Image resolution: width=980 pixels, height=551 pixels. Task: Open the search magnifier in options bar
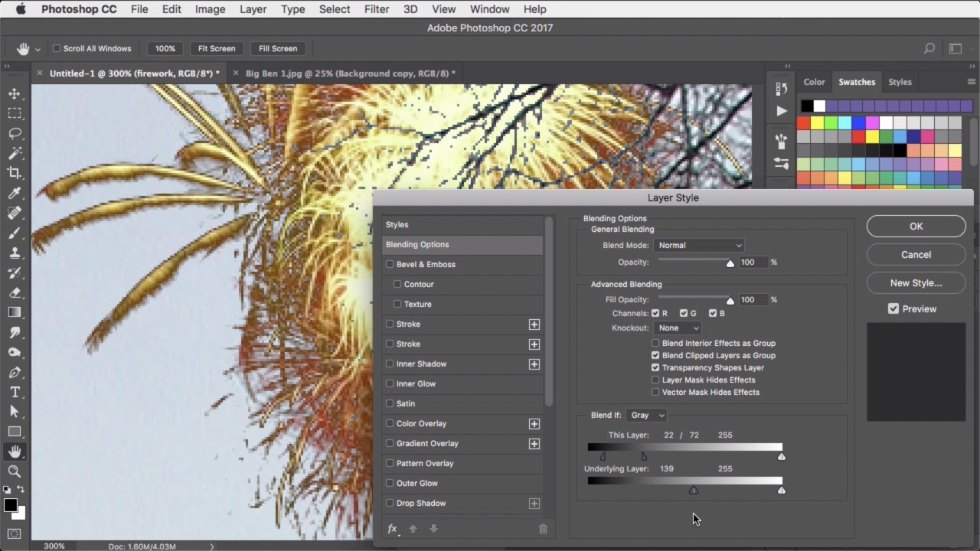pos(929,48)
